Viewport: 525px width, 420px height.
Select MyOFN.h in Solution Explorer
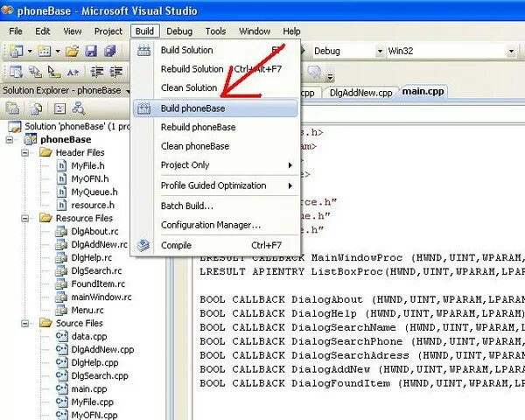click(90, 178)
